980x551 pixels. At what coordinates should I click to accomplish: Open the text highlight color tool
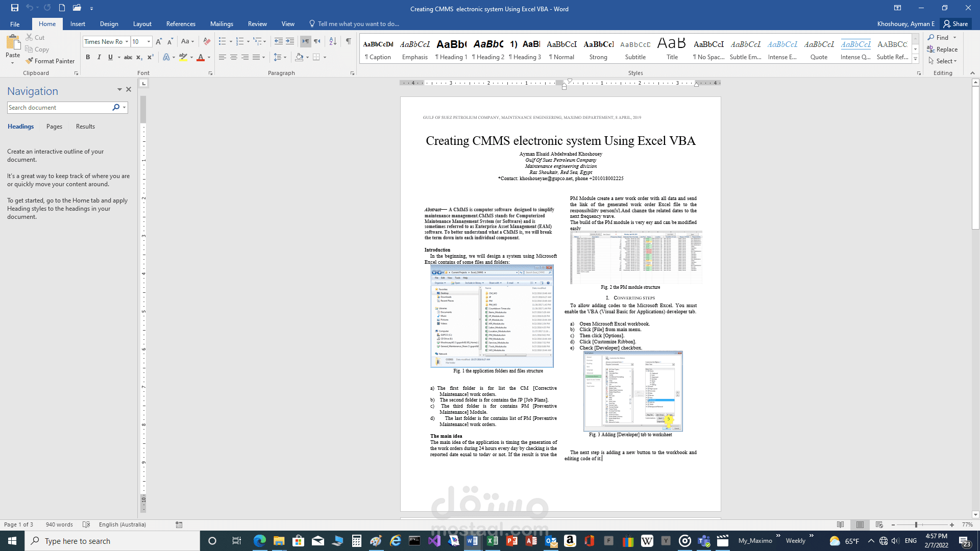coord(185,57)
